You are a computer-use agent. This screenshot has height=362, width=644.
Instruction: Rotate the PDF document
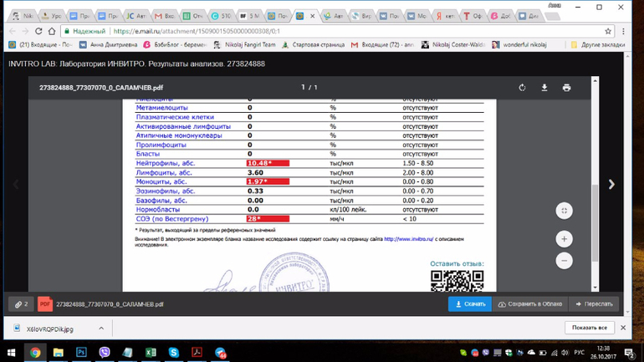tap(522, 88)
